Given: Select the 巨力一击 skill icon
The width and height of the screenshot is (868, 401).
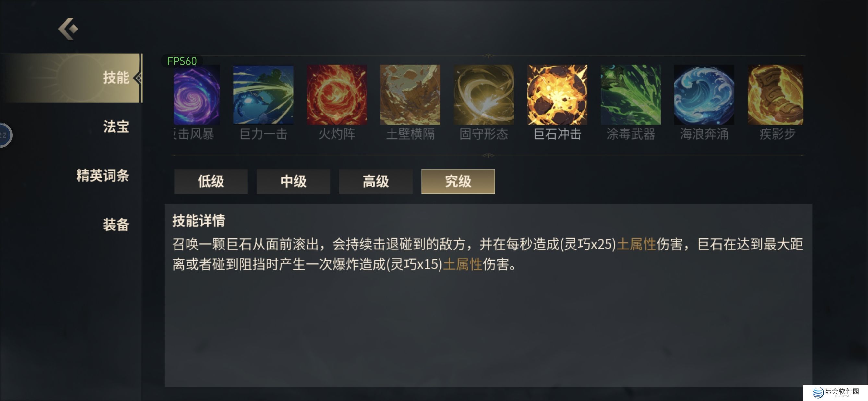Looking at the screenshot, I should coord(263,95).
